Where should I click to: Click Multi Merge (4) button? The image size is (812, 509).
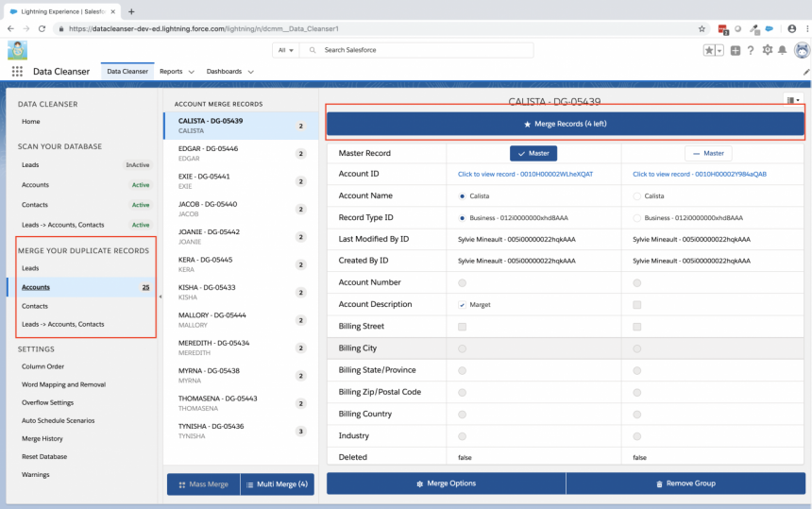pos(277,484)
